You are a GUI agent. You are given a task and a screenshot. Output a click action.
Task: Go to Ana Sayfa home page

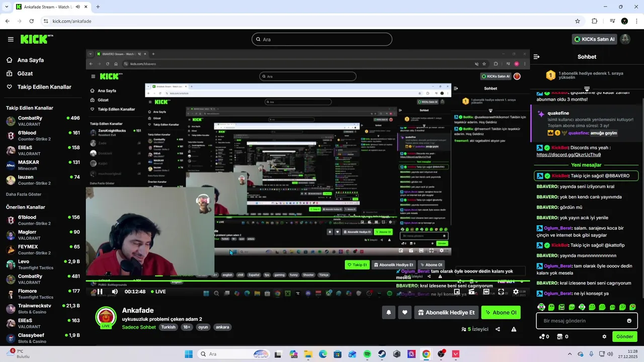click(x=31, y=60)
